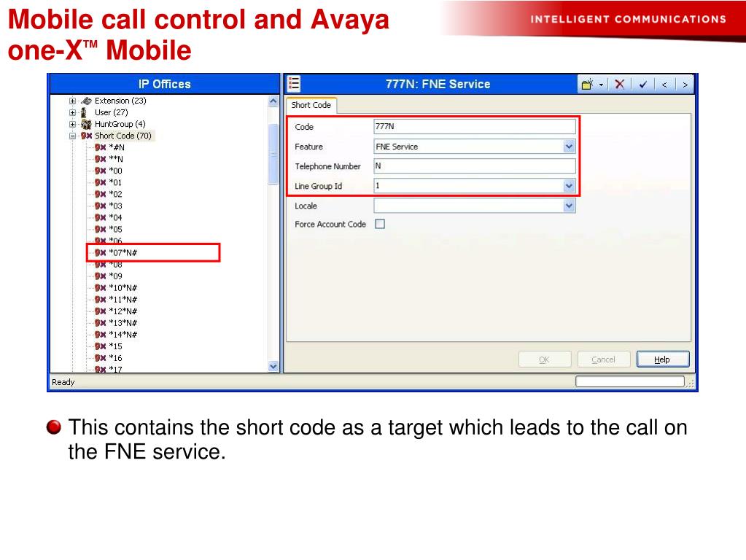Click the icon beside *09 short code

[100, 276]
